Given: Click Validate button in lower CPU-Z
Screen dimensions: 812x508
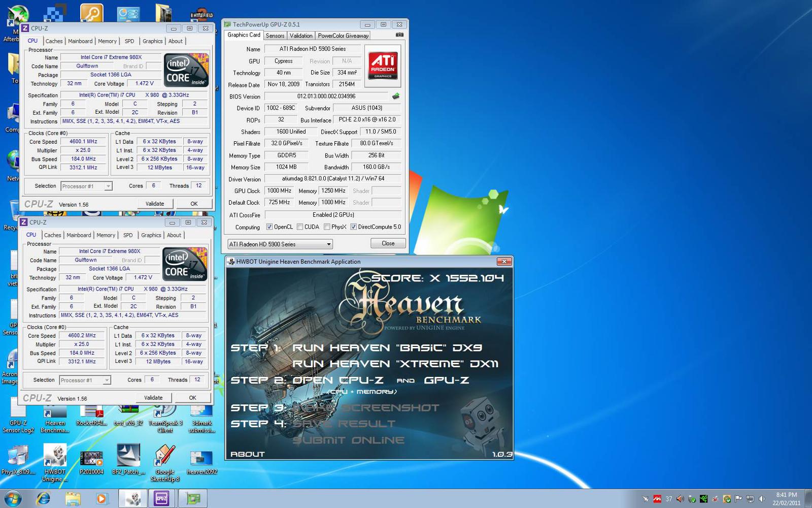Looking at the screenshot, I should 154,398.
